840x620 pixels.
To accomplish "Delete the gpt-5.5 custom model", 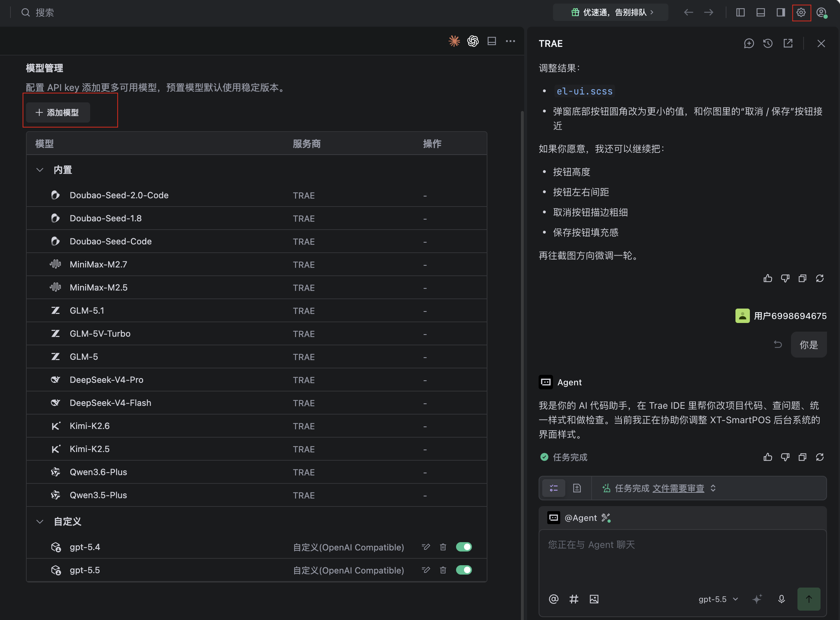I will [443, 570].
